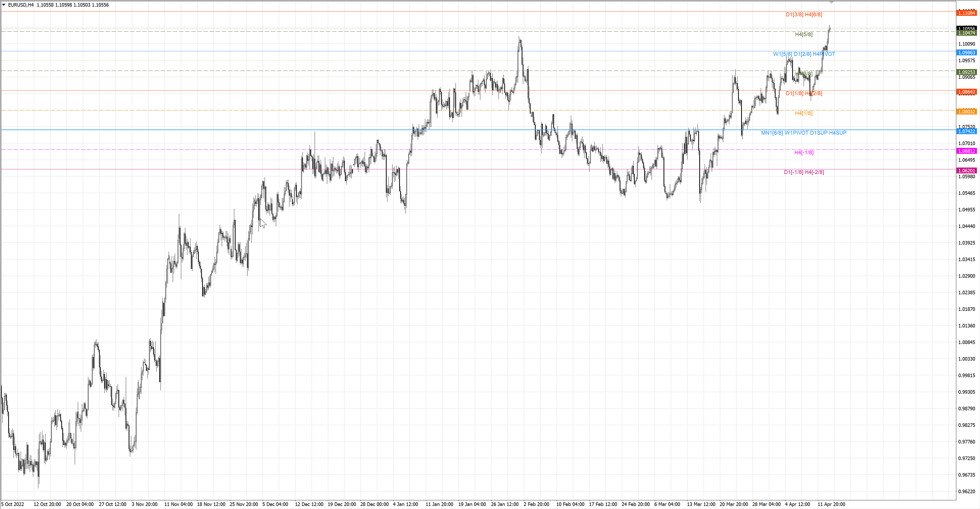Viewport: 980px width, 509px height.
Task: Click the 1.03925 price scale value
Action: [967, 243]
